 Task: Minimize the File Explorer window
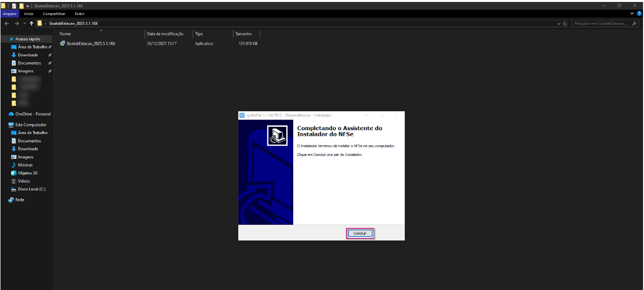tap(604, 5)
